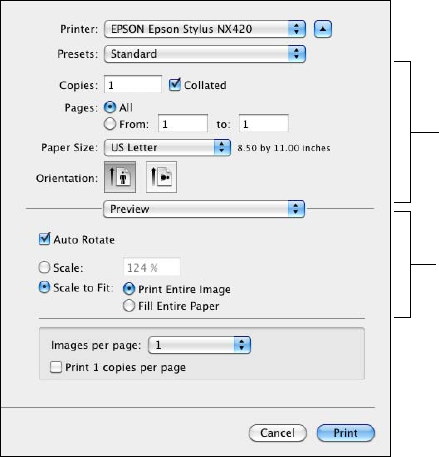Click the Cancel button
This screenshot has width=439, height=457.
(x=278, y=433)
